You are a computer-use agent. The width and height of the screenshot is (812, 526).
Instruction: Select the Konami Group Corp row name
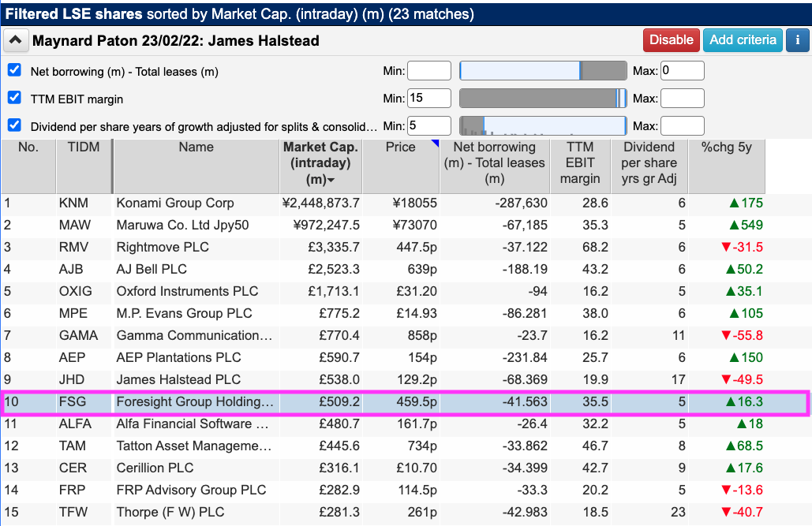tap(175, 203)
